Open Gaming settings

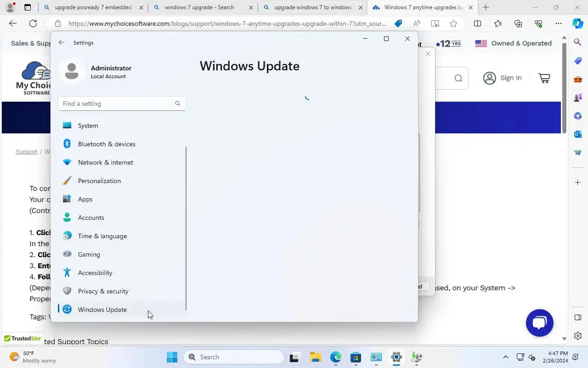coord(122,254)
